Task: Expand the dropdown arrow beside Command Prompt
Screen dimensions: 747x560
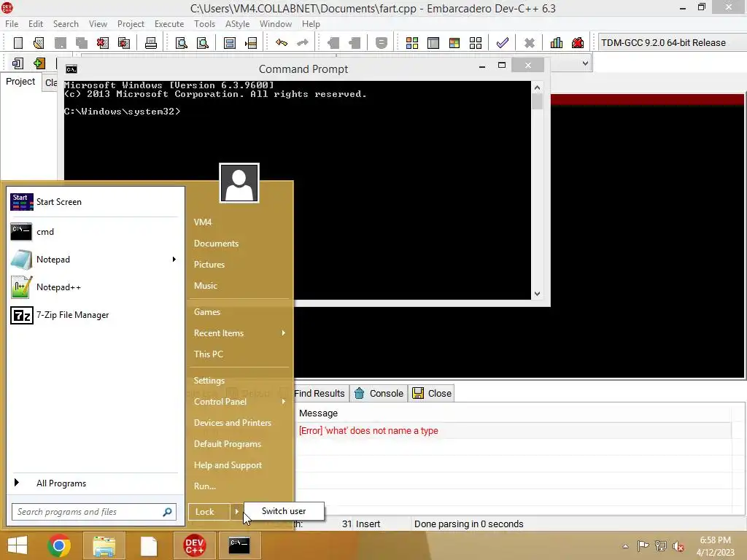Action: click(586, 63)
